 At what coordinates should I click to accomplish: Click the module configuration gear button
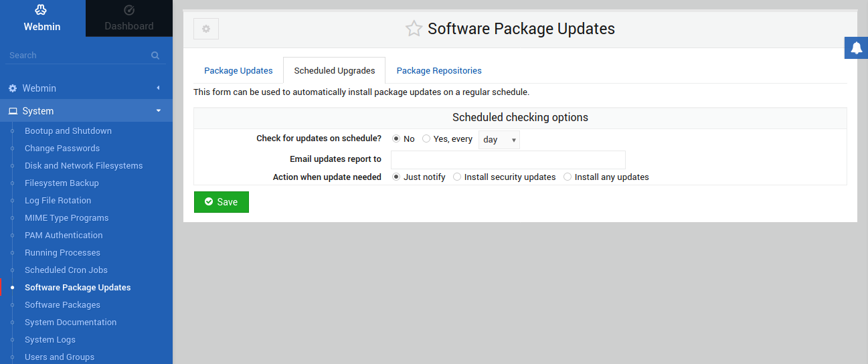[206, 29]
